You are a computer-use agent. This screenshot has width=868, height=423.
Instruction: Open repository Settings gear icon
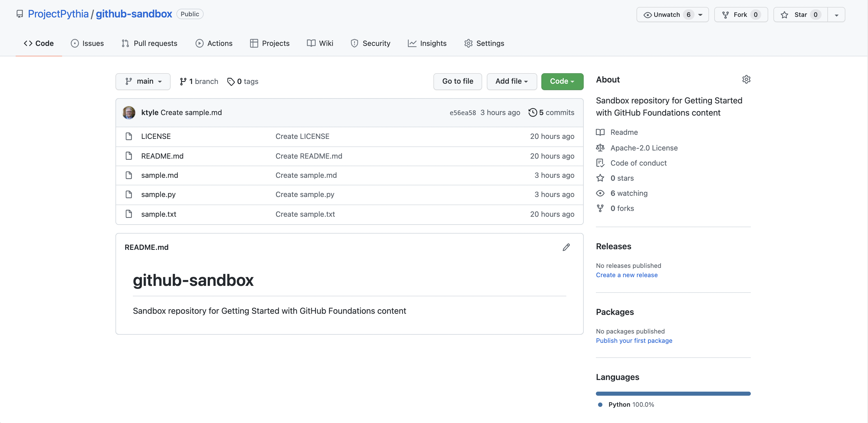coord(746,79)
